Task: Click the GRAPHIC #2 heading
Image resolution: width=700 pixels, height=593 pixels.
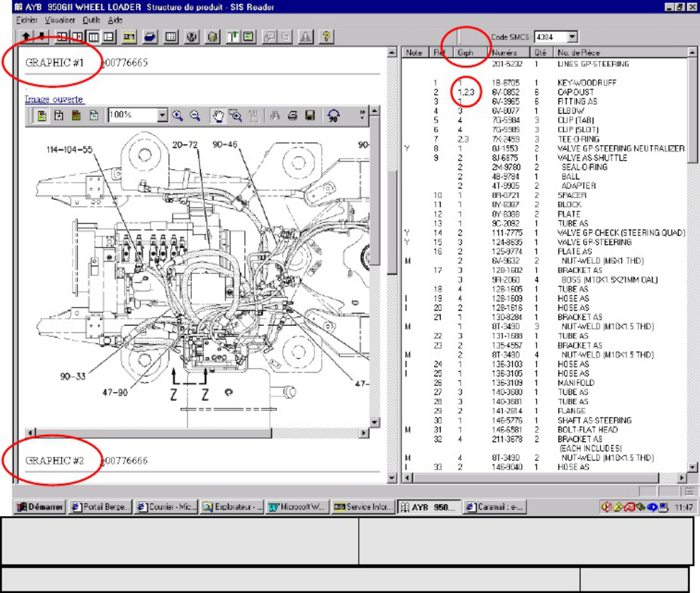Action: (54, 460)
